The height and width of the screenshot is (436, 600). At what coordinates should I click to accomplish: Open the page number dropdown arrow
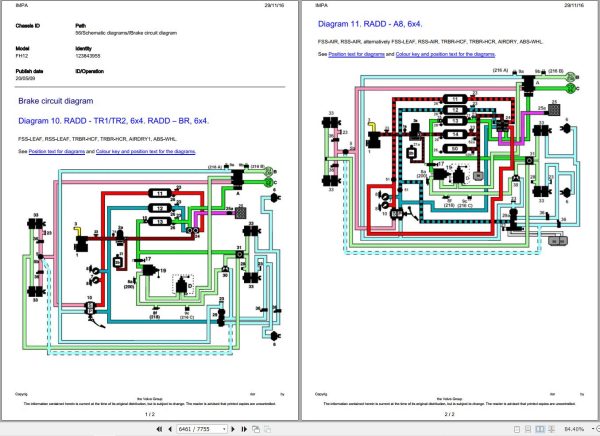[224, 429]
